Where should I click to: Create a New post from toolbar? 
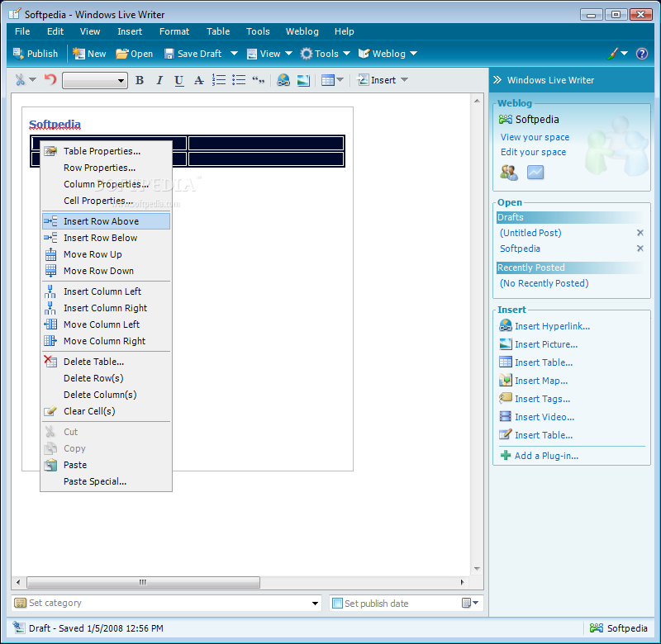click(x=89, y=54)
